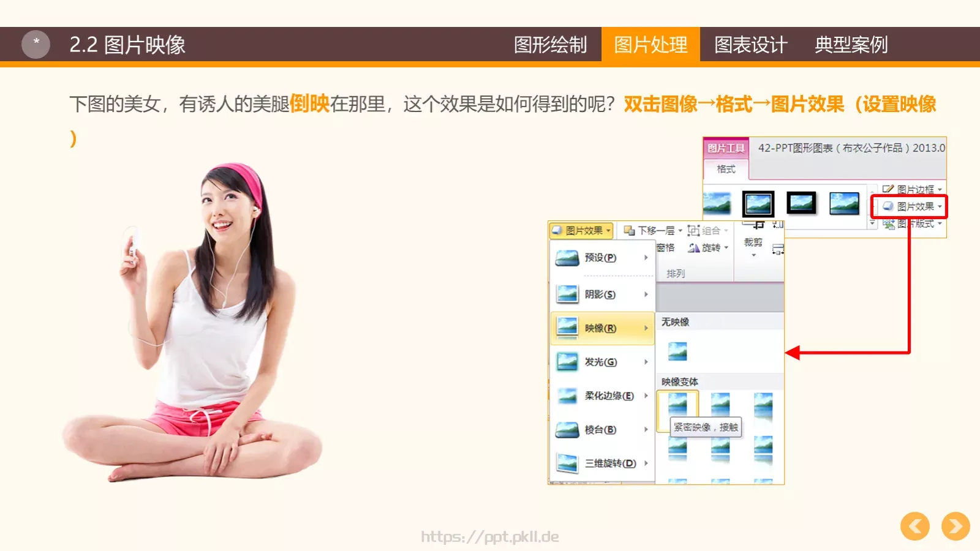Expand the 发光(G) submenu

click(602, 362)
